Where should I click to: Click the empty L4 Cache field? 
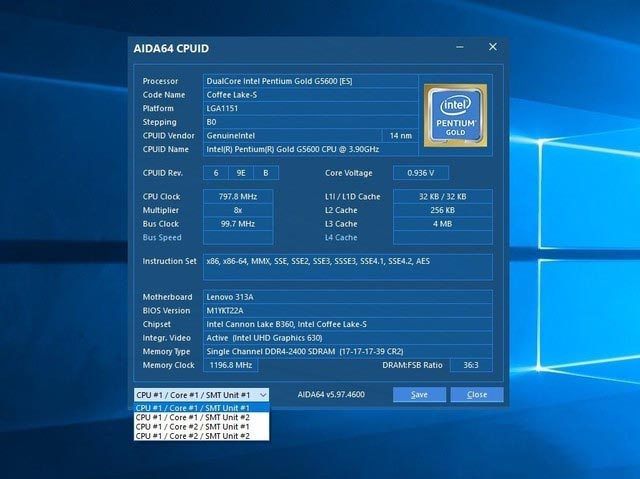[443, 237]
